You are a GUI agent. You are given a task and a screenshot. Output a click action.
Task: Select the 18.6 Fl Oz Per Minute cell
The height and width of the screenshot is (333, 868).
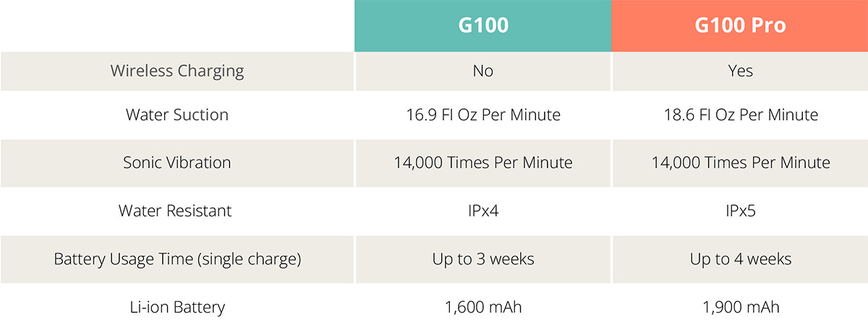[x=741, y=115]
